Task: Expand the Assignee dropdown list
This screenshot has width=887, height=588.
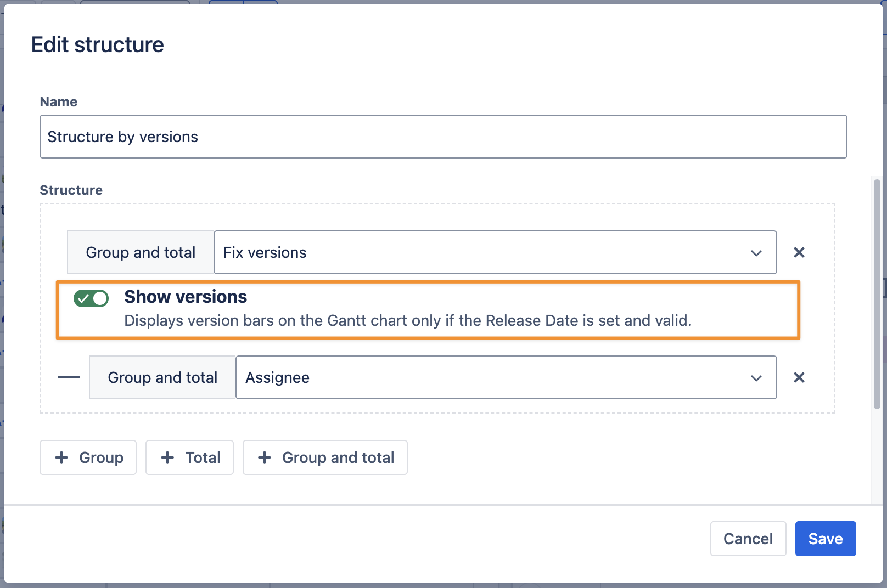Action: [x=494, y=377]
